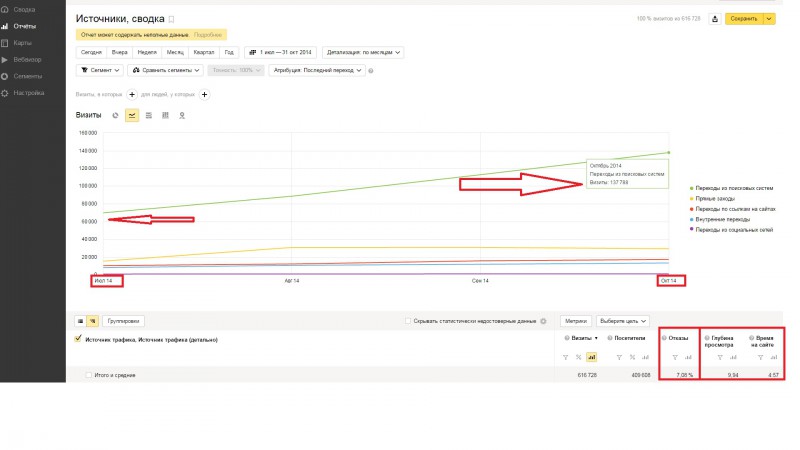Follow the Подробнее link in the yellow notice

pos(208,35)
